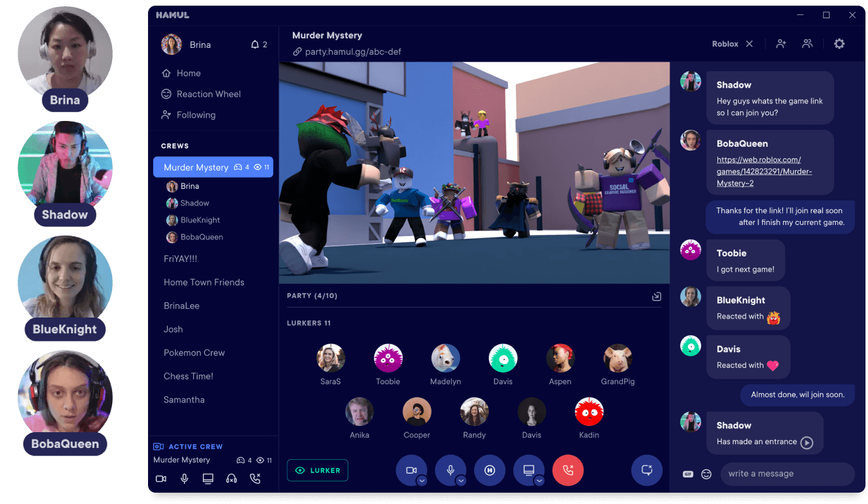Mute the microphone in the center call controls

[x=451, y=471]
